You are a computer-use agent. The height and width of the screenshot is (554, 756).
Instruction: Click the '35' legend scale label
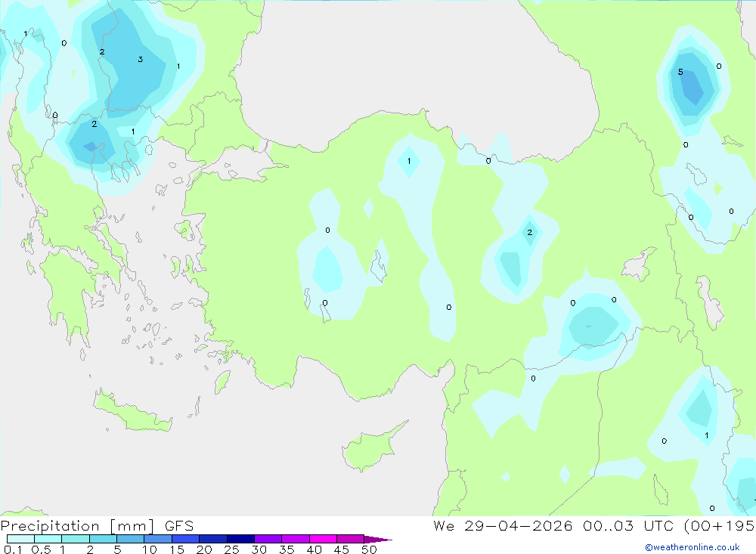[x=287, y=549]
